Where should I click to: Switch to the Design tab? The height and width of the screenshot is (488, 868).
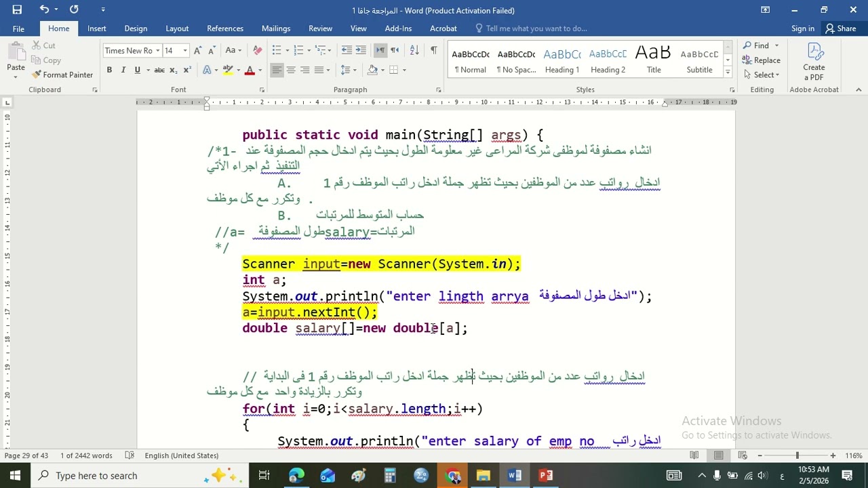click(136, 28)
